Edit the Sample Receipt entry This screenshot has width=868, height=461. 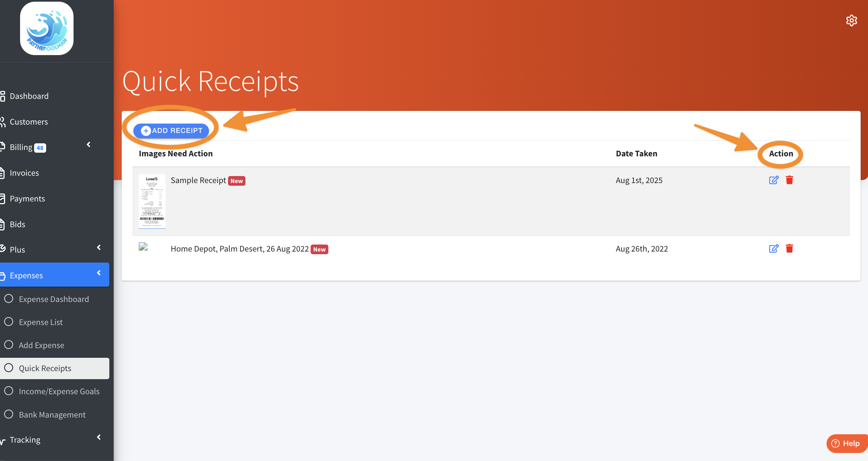point(774,180)
